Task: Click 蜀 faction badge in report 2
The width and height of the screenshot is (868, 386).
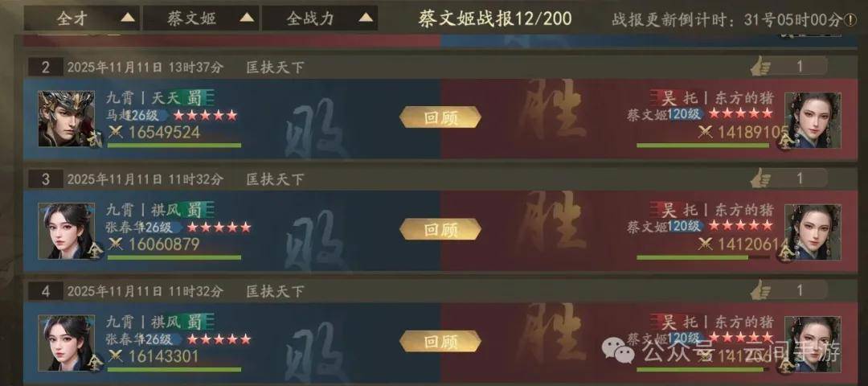Action: (194, 99)
